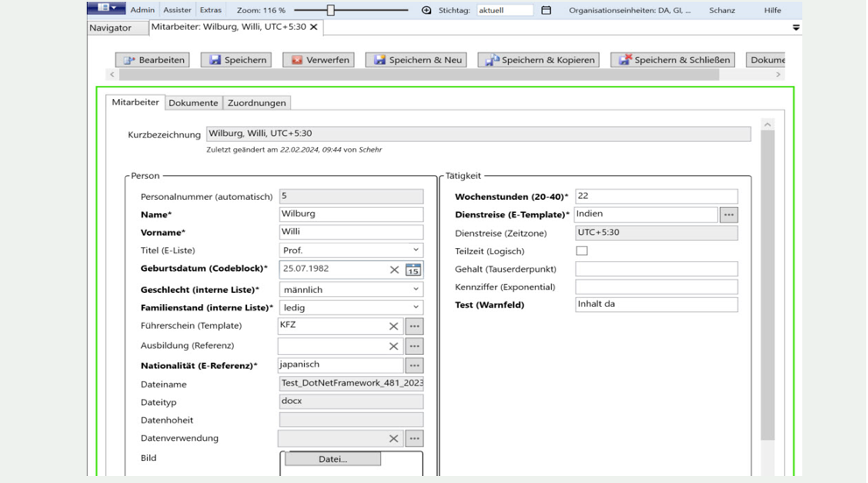Open the Geburtsdatum calendar picker icon
The image size is (868, 483).
click(413, 270)
